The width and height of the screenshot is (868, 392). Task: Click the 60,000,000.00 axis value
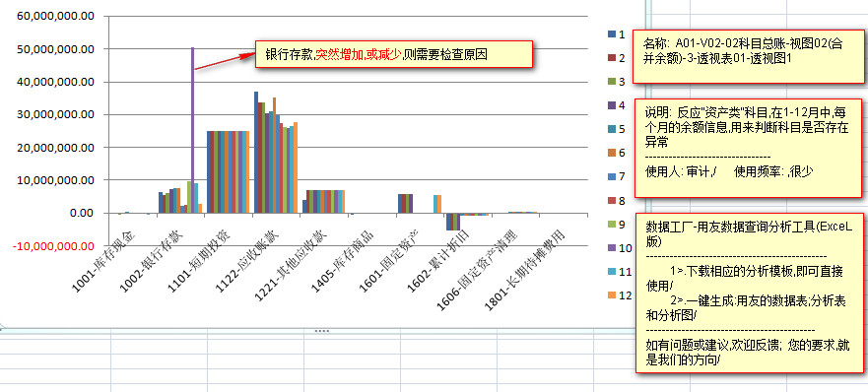(56, 16)
